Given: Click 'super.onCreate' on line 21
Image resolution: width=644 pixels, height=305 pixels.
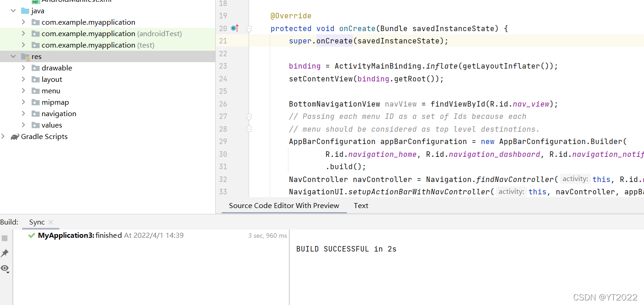Looking at the screenshot, I should pyautogui.click(x=321, y=41).
